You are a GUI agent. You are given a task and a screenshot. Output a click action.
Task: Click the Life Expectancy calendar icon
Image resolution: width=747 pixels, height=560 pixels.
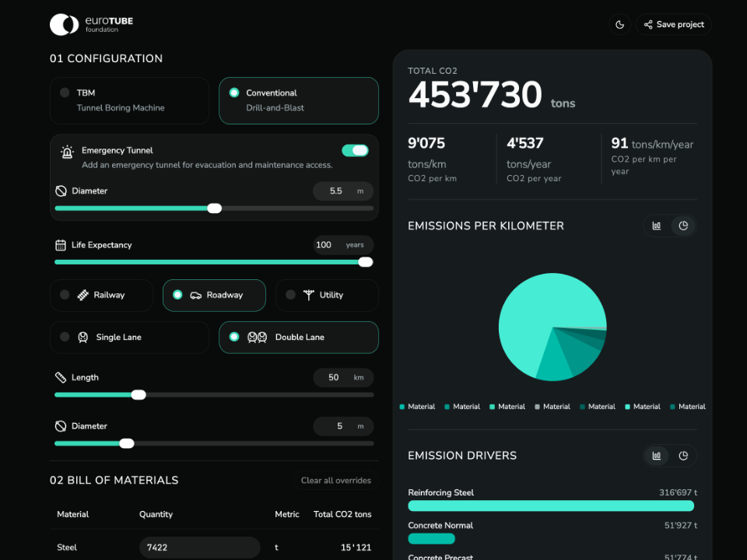pyautogui.click(x=61, y=245)
